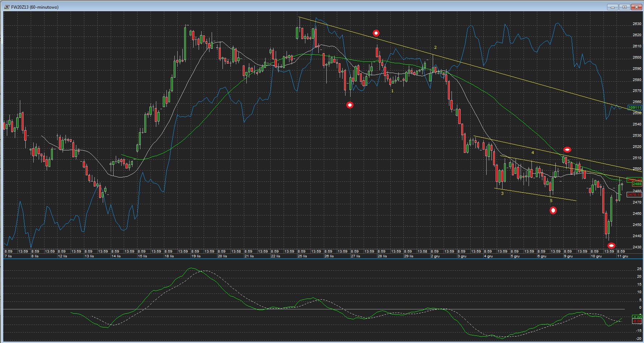Restore down the FW20Z13 chart window
This screenshot has width=644, height=343.
(x=625, y=7)
